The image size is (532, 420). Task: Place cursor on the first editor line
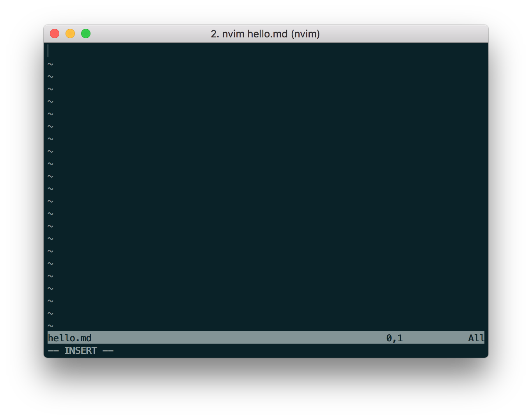266,51
